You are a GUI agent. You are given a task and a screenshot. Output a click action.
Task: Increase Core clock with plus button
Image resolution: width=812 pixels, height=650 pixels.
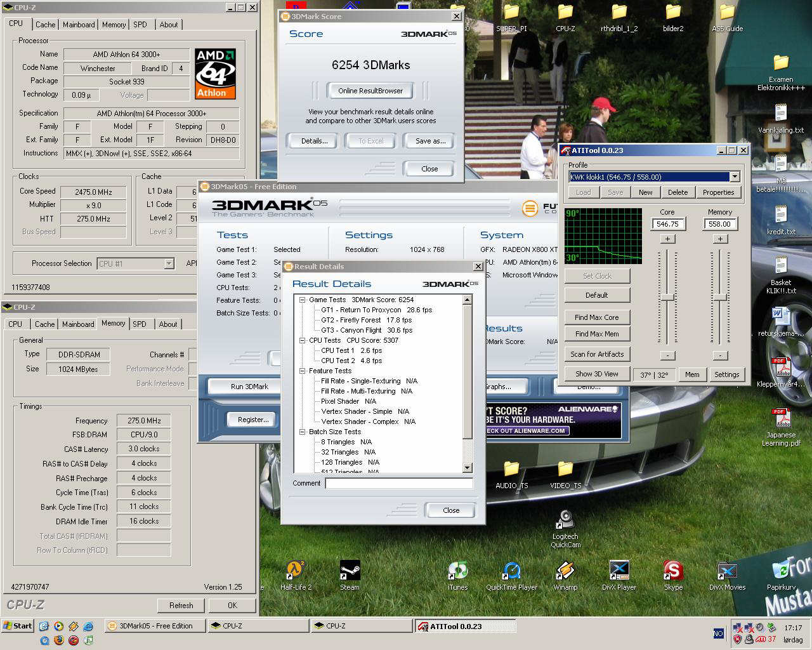coord(667,239)
